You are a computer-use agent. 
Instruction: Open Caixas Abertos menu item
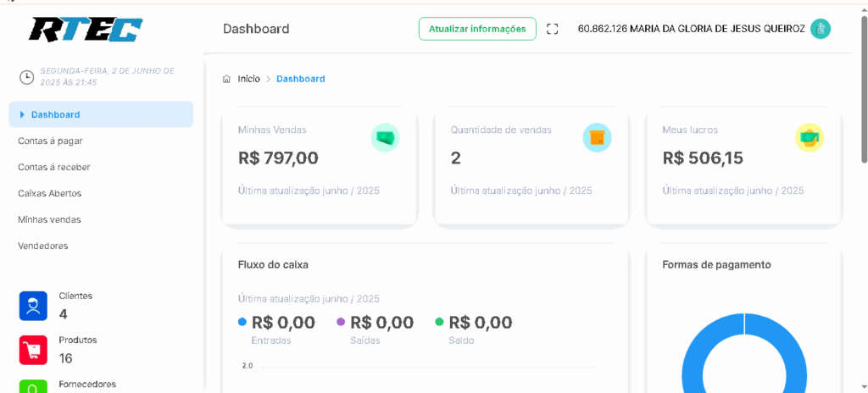tap(49, 193)
